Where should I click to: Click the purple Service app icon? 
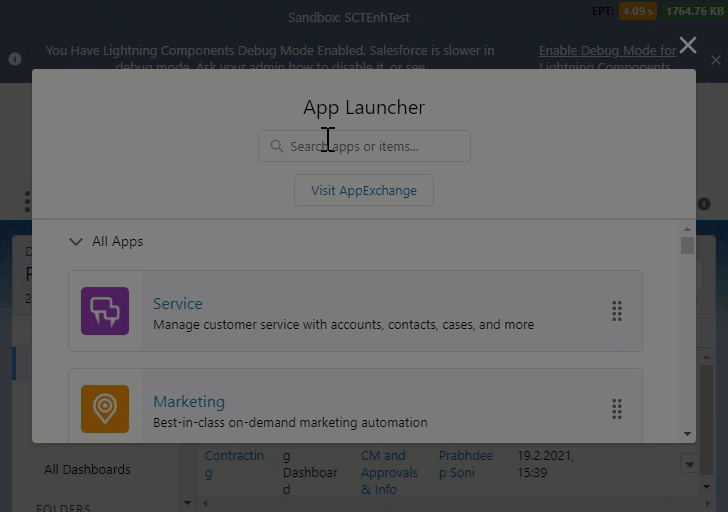[105, 311]
